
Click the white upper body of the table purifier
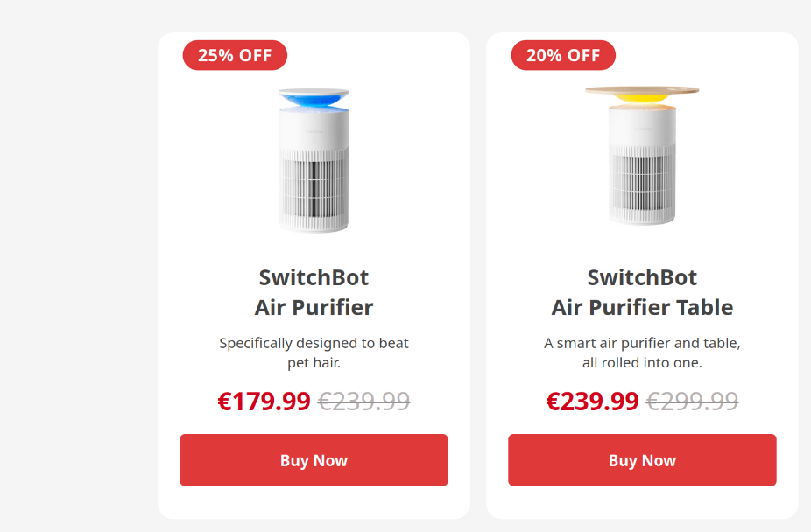642,127
